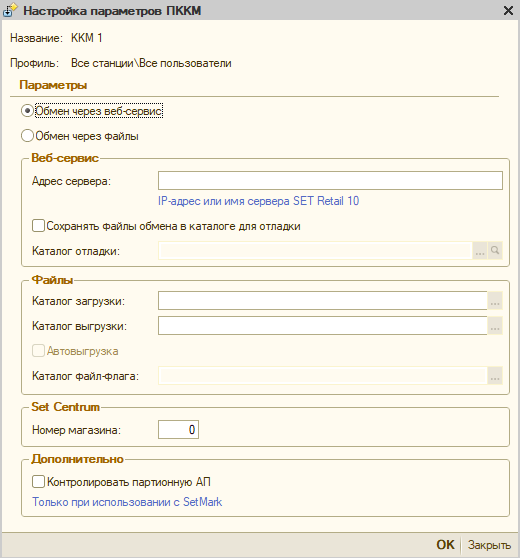Browse for Каталог загрузки folder via ellipsis
The width and height of the screenshot is (520, 558).
495,301
